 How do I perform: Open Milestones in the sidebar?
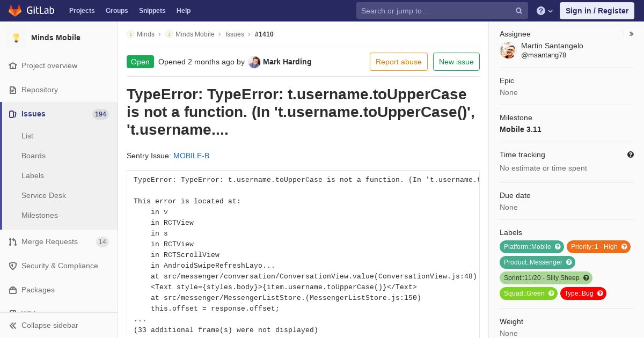tap(40, 215)
